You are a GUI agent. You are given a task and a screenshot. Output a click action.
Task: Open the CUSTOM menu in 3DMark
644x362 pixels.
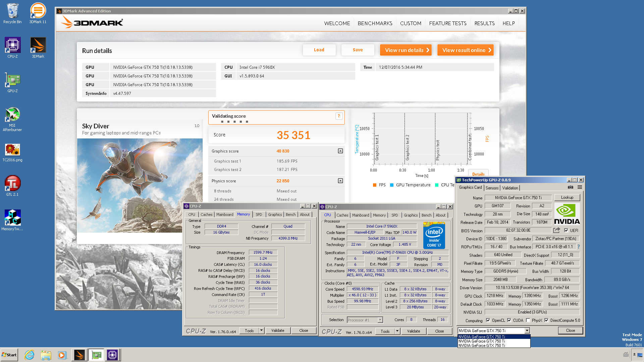[411, 23]
